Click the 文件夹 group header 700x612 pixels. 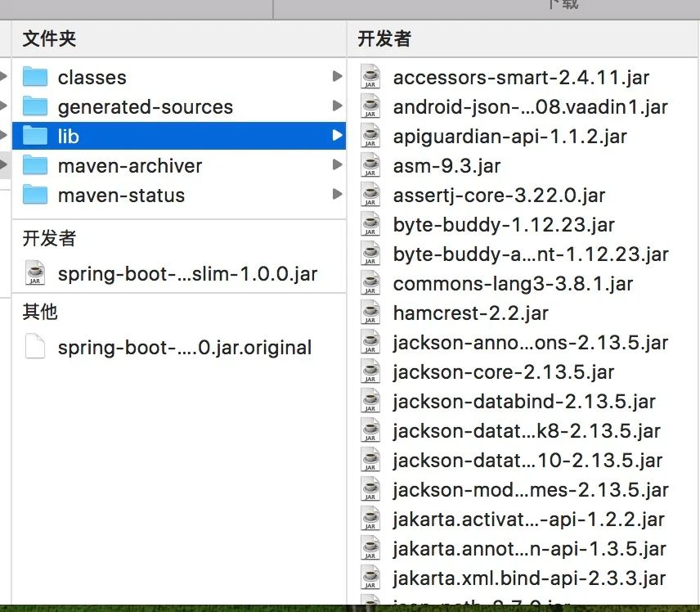(x=49, y=38)
